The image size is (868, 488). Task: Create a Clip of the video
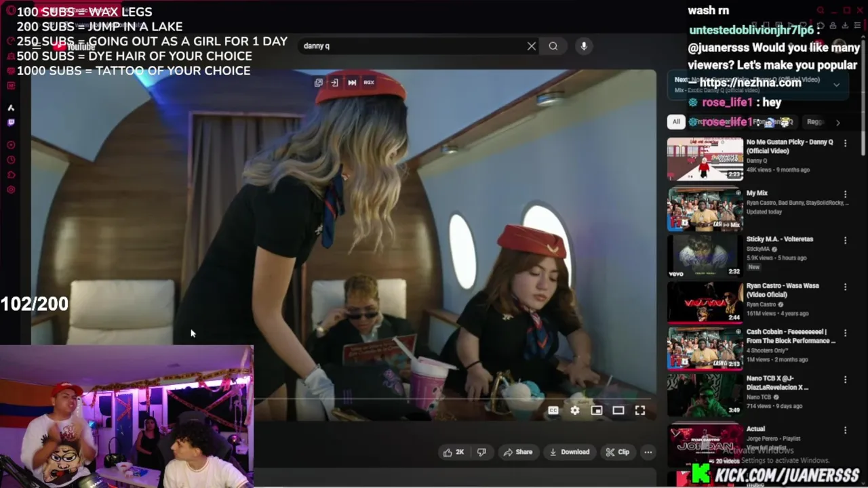[x=618, y=452]
